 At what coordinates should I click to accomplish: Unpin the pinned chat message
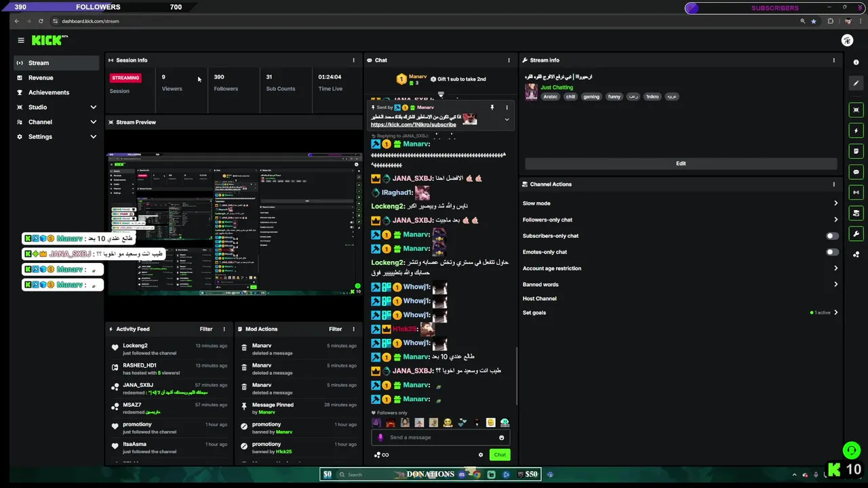point(492,107)
